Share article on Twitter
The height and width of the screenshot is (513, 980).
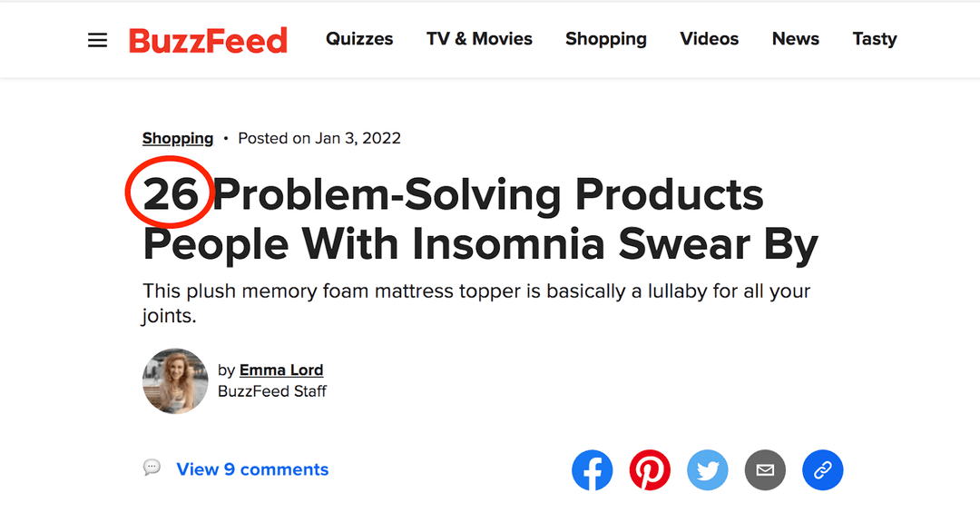pos(708,469)
